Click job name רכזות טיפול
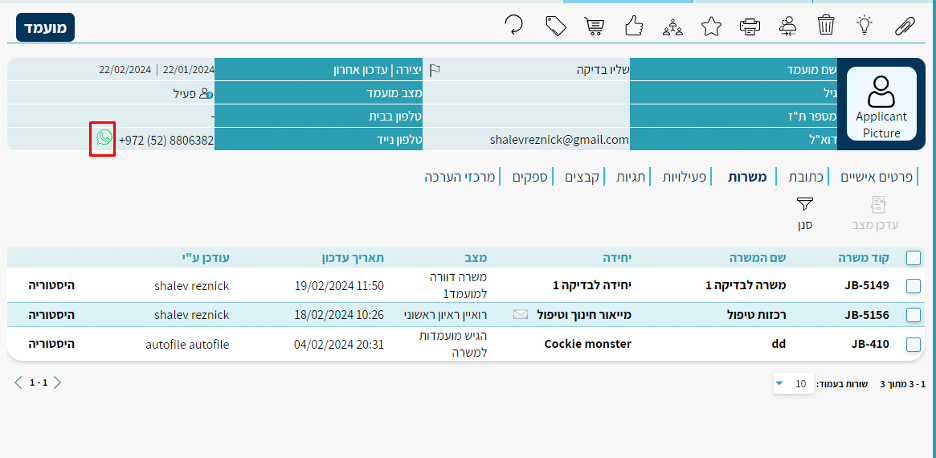The image size is (936, 458). 758,314
